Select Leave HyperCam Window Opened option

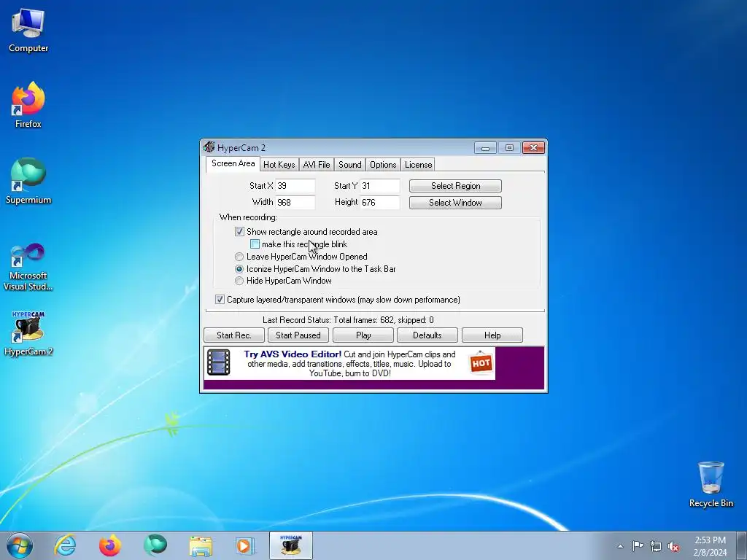pos(239,257)
